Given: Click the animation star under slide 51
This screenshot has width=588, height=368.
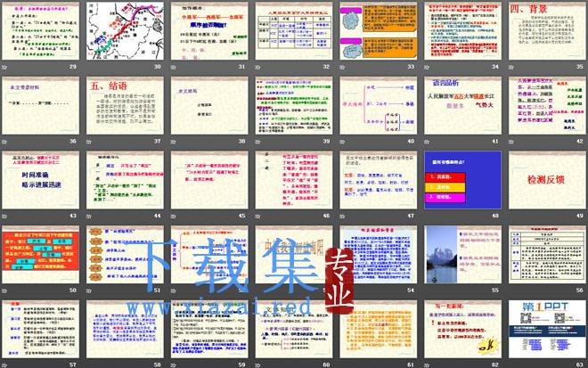Looking at the screenshot, I should click(x=89, y=290).
